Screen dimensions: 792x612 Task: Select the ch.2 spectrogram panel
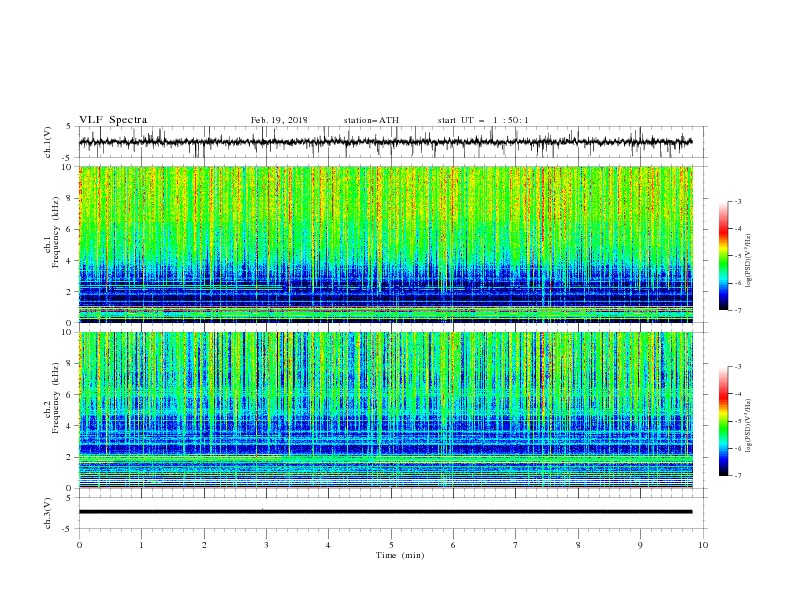coord(386,410)
